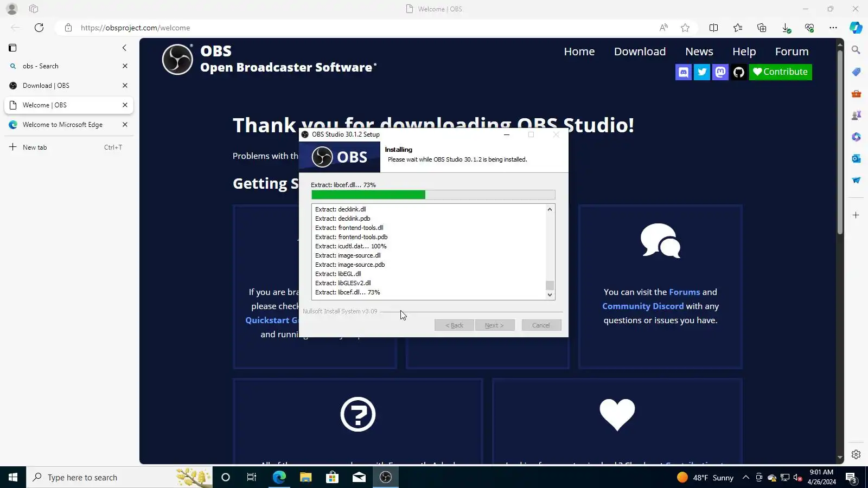The image size is (868, 488).
Task: Click the page vertical scrollbar thumb
Action: point(840,142)
